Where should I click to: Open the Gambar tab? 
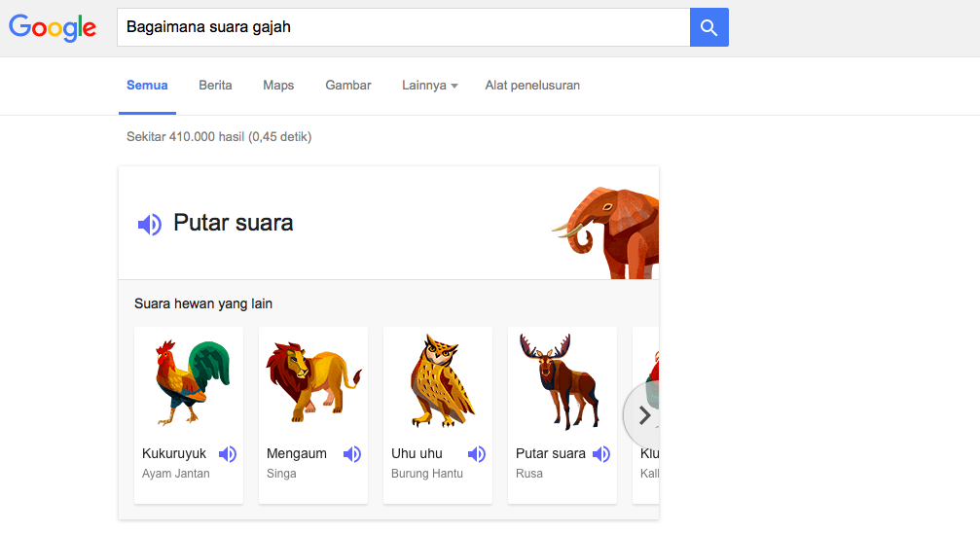[348, 86]
